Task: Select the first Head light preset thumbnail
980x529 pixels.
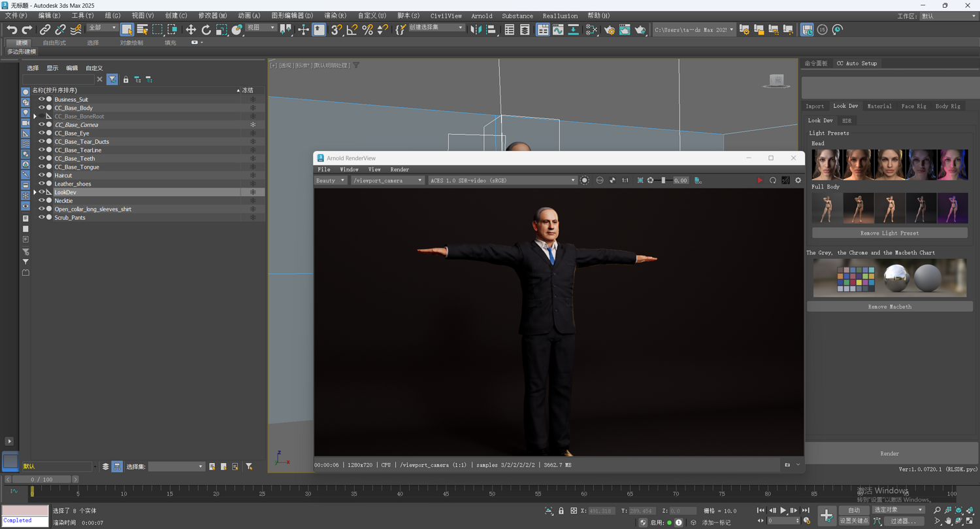Action: coord(826,163)
